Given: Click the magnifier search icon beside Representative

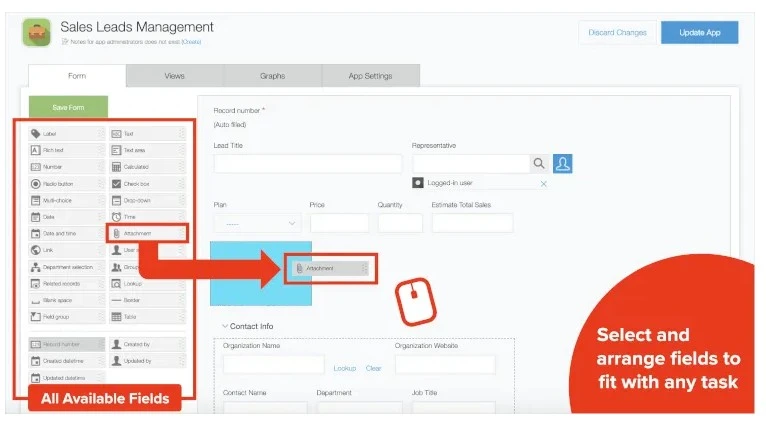Looking at the screenshot, I should pos(539,164).
